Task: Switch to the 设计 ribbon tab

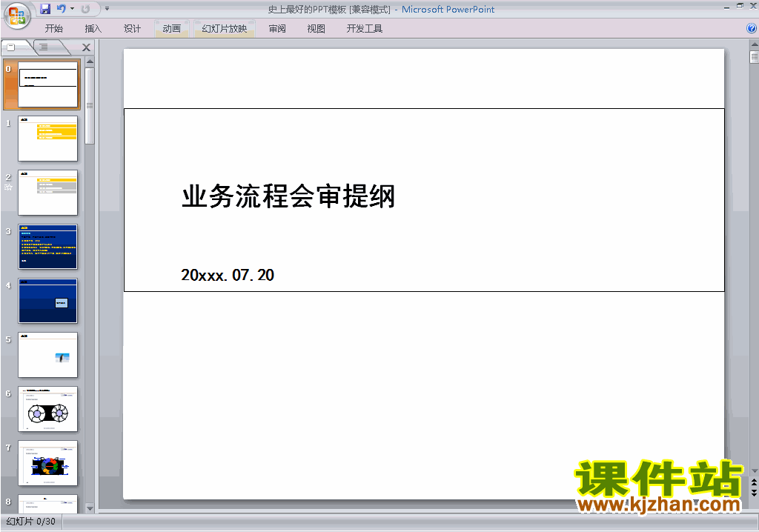Action: click(x=132, y=29)
